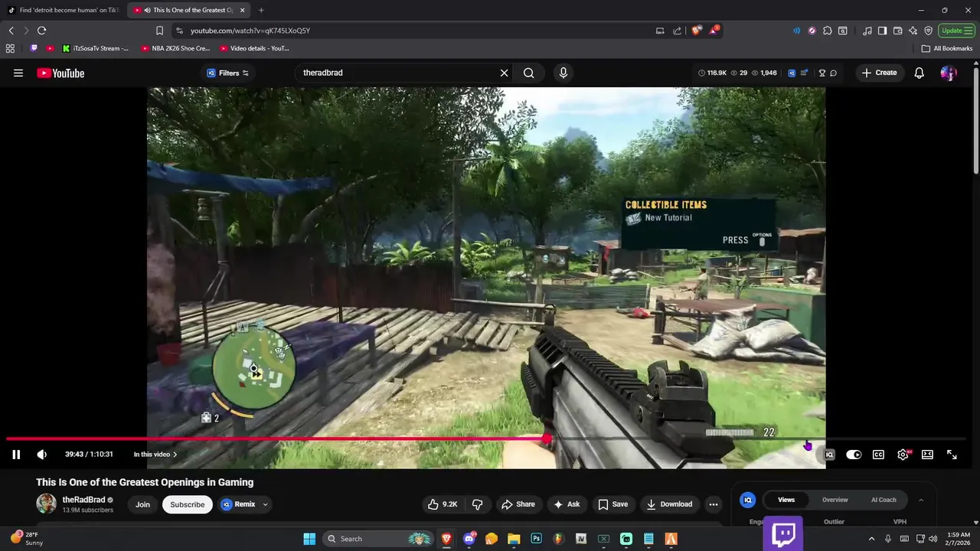Collapse the IQ panel with chevron
This screenshot has height=551, width=980.
coord(921,500)
